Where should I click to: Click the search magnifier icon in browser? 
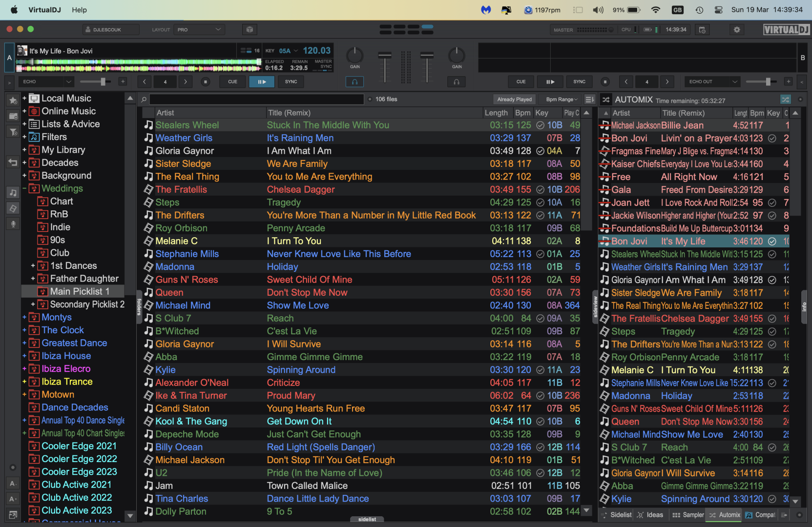click(144, 100)
